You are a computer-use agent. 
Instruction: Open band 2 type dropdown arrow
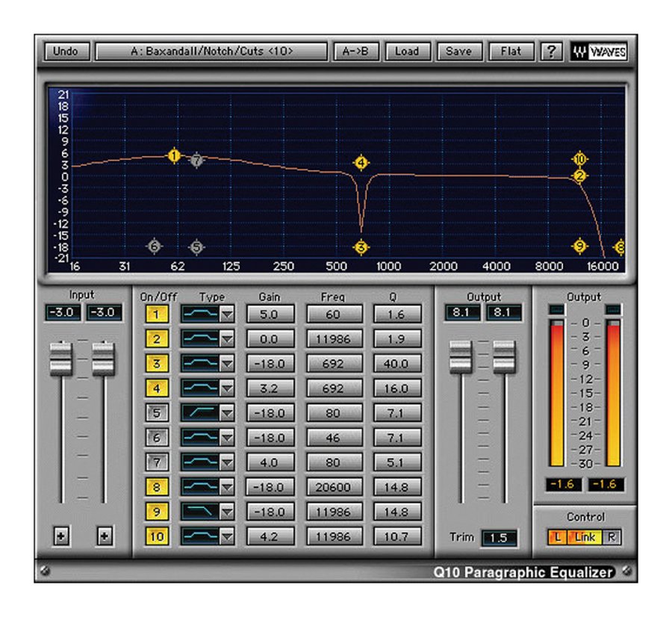(x=227, y=338)
